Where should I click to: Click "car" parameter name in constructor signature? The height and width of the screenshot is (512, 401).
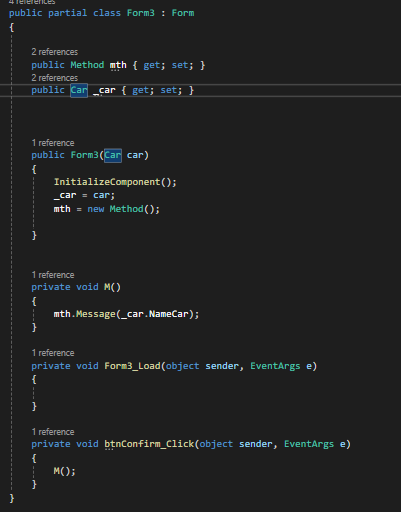[135, 155]
